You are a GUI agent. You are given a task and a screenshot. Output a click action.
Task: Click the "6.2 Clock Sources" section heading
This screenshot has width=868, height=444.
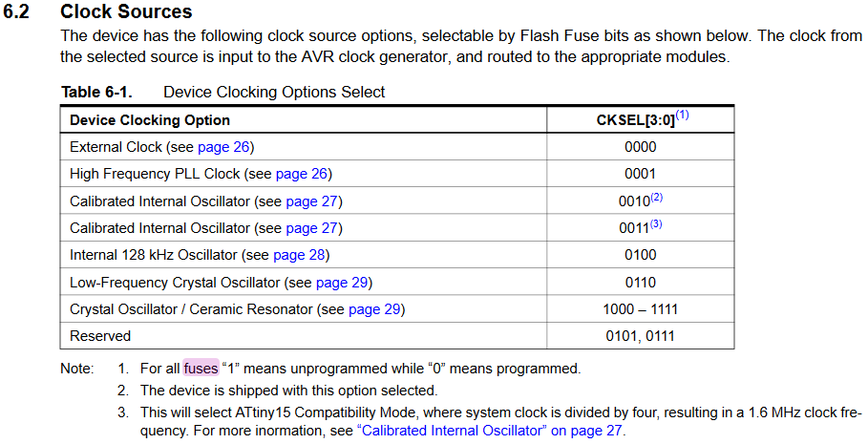(125, 12)
